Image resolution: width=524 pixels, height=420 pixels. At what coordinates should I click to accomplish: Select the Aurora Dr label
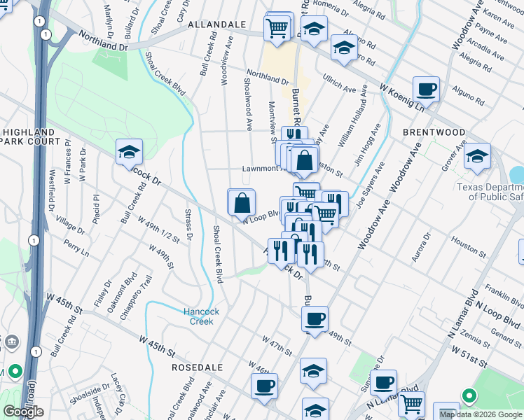pyautogui.click(x=421, y=247)
